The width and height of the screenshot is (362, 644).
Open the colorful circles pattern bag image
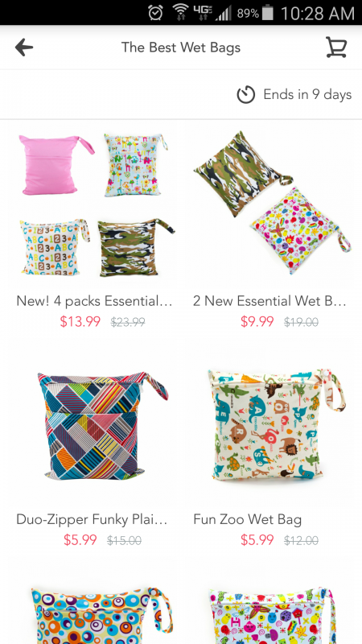pos(102,615)
